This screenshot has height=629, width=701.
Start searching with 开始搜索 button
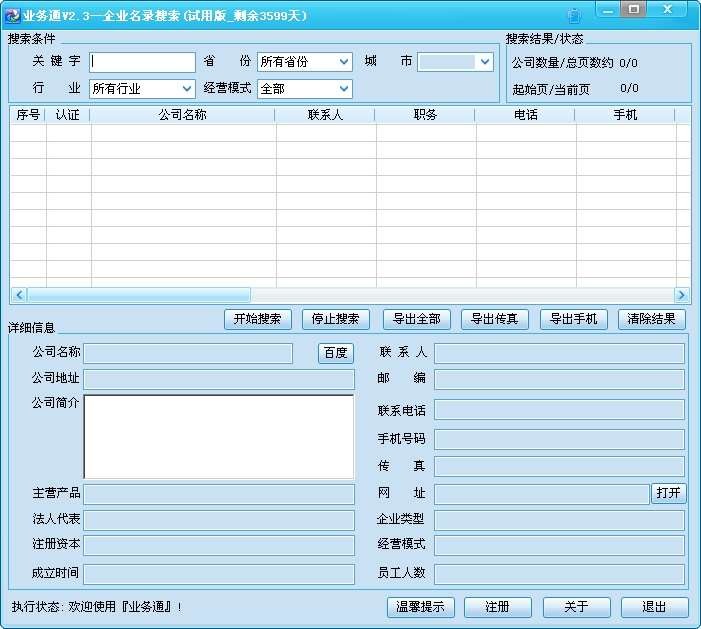tap(258, 319)
